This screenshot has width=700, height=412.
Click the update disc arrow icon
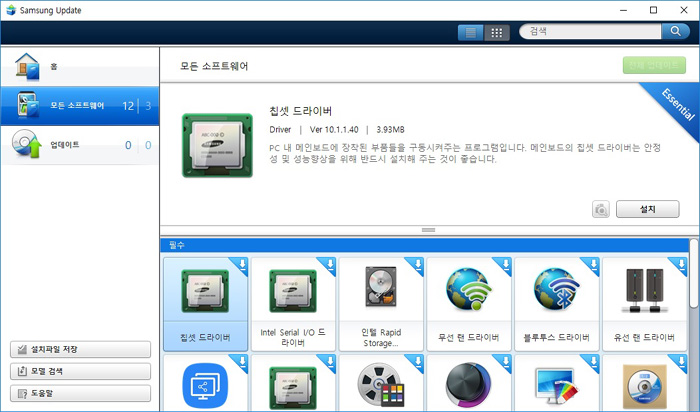click(x=27, y=144)
